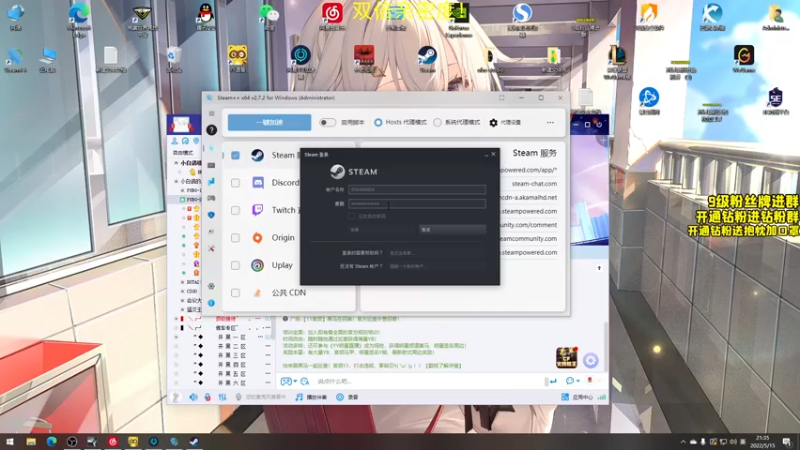Click the YY recording button
The image size is (800, 450).
click(x=347, y=397)
